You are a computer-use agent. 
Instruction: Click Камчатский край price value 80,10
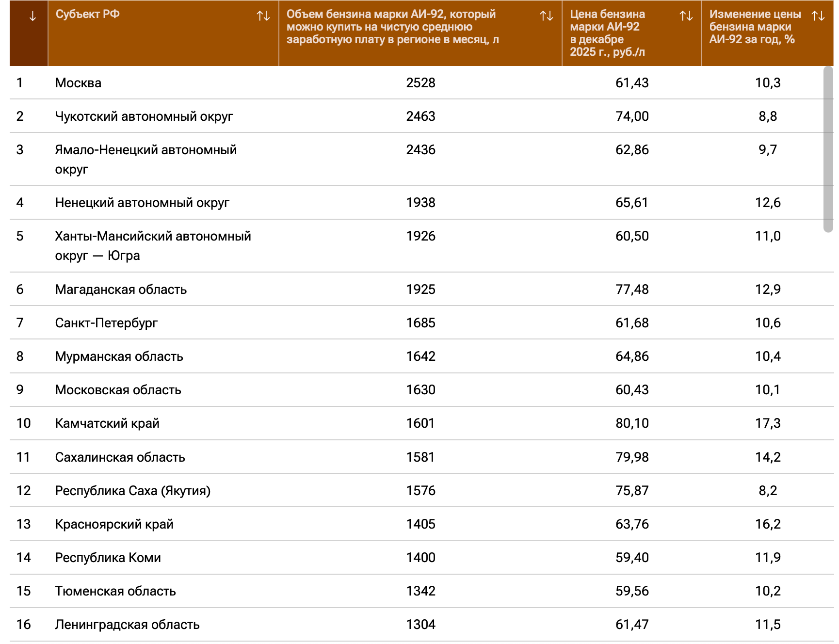click(631, 423)
